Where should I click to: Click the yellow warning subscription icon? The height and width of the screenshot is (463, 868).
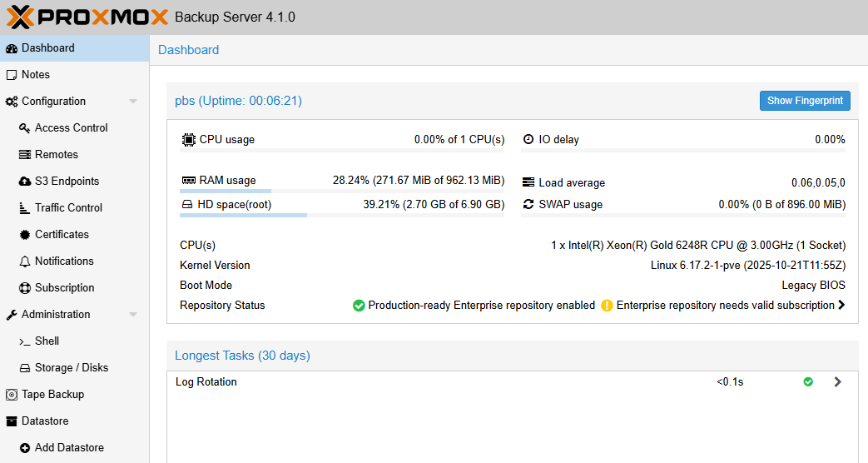click(607, 305)
